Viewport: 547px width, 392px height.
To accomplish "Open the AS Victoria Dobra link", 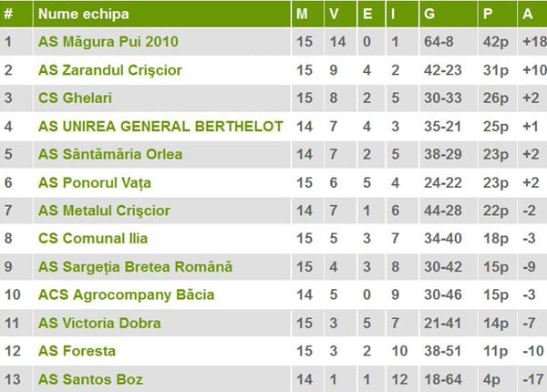I will [x=99, y=323].
